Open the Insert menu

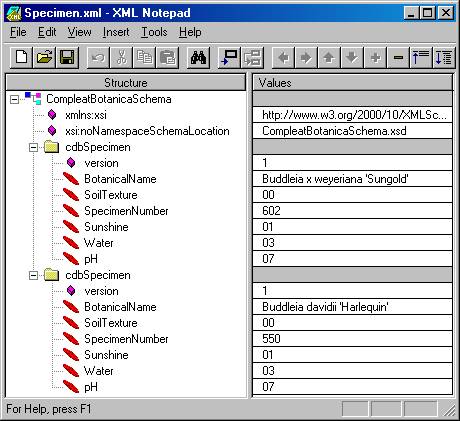pyautogui.click(x=116, y=32)
